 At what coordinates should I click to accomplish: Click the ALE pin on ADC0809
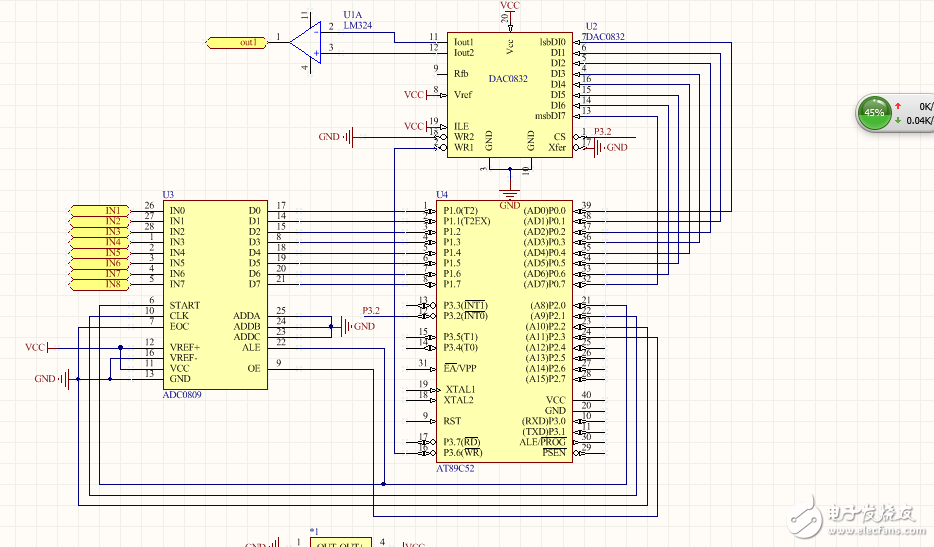pos(251,347)
